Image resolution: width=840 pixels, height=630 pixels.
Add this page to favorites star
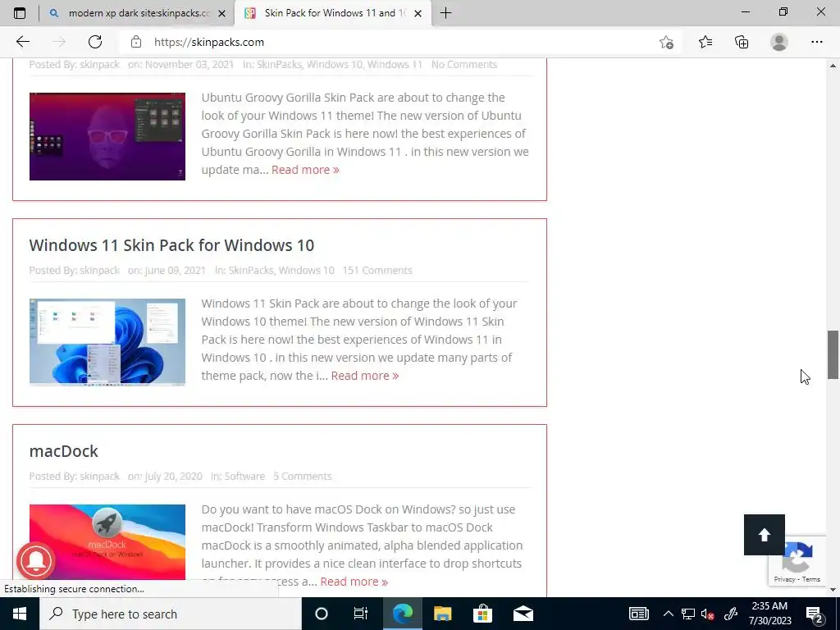(x=666, y=42)
